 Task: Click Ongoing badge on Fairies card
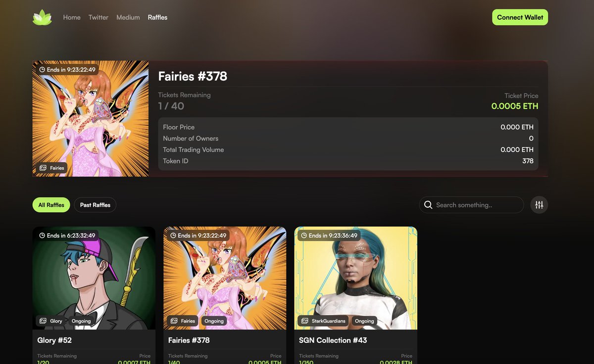pyautogui.click(x=214, y=321)
